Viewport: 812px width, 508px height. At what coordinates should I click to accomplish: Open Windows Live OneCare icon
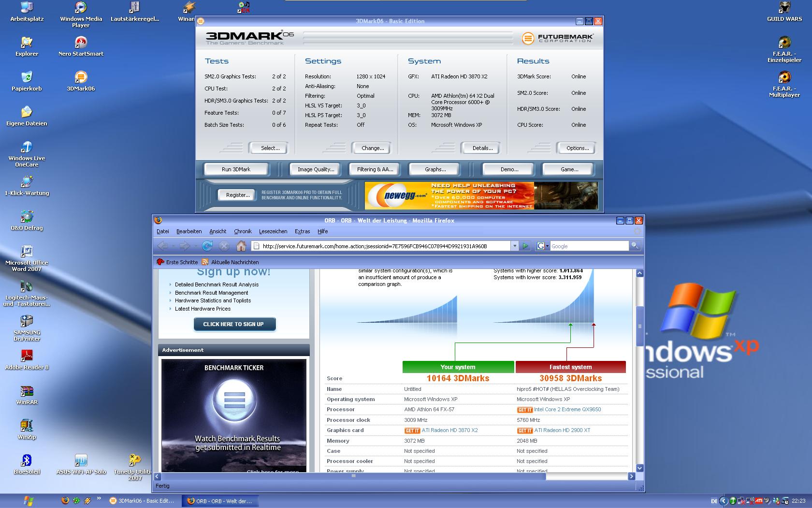click(27, 154)
